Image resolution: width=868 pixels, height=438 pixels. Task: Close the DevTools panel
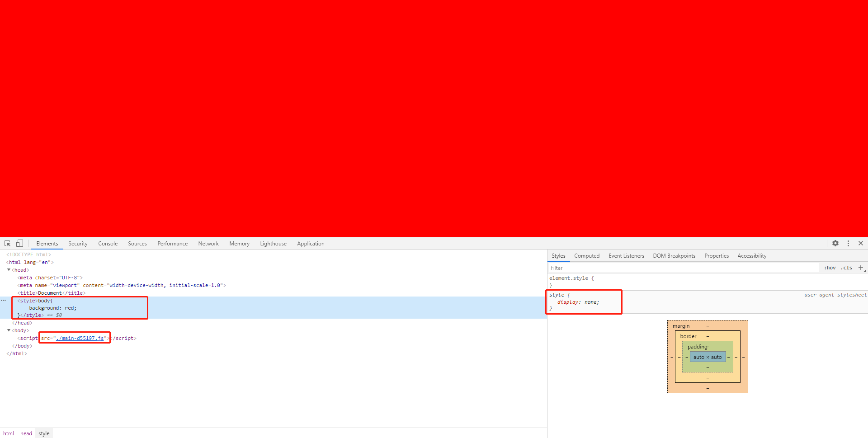pyautogui.click(x=861, y=243)
